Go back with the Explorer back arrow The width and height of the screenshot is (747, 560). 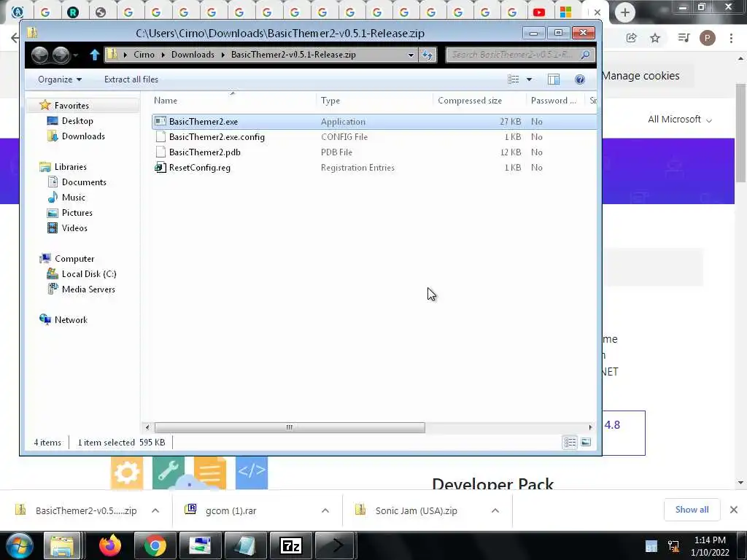point(40,55)
